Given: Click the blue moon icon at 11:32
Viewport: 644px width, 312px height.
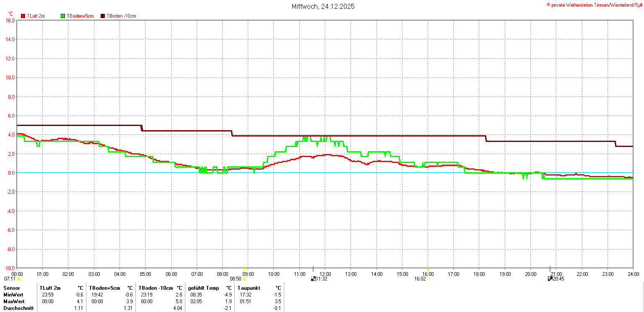Looking at the screenshot, I should tap(313, 278).
